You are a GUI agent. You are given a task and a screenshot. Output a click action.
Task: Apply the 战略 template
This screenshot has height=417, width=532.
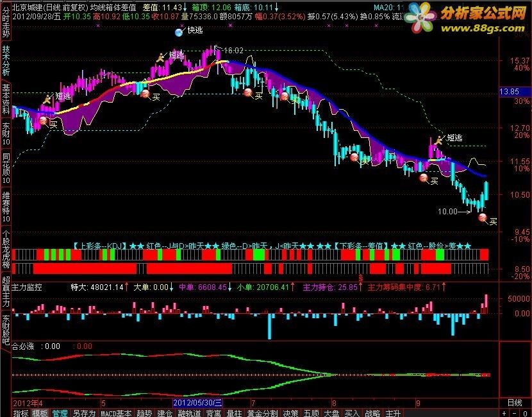coord(372,413)
